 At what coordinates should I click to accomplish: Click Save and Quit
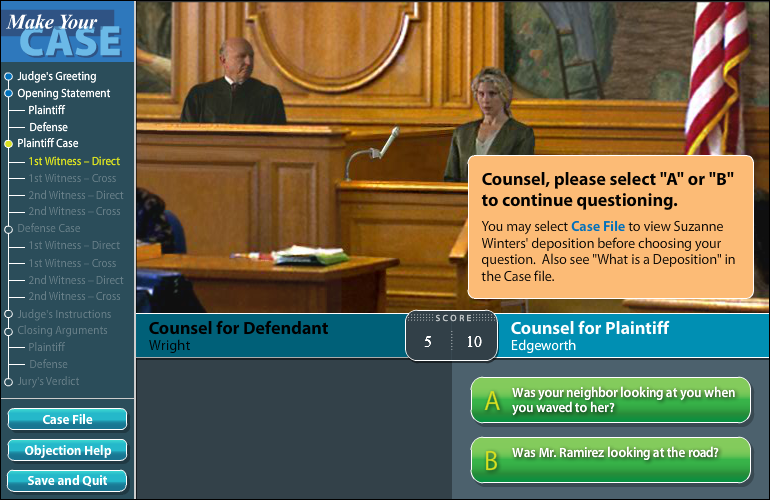tap(67, 480)
